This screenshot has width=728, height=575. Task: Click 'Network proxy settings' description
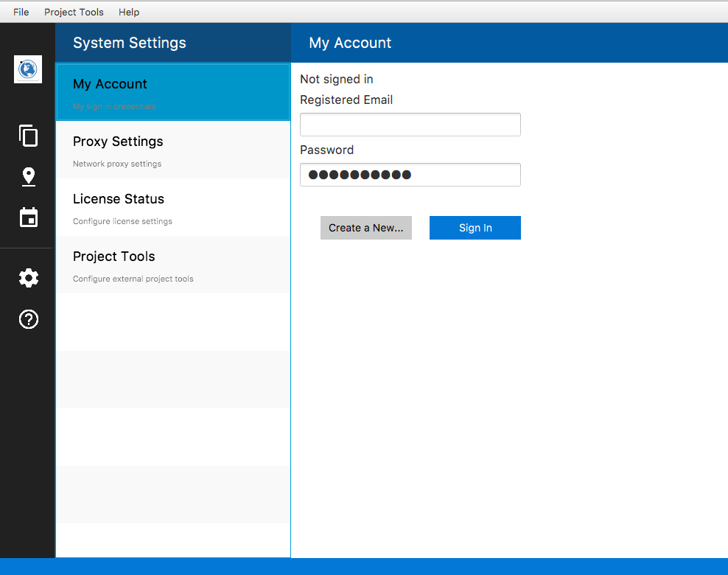117,164
